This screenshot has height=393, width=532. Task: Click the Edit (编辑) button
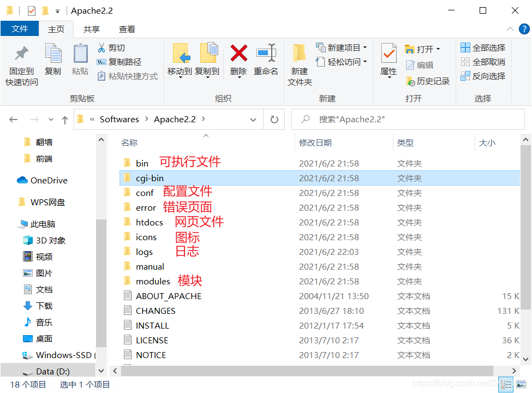[x=420, y=65]
